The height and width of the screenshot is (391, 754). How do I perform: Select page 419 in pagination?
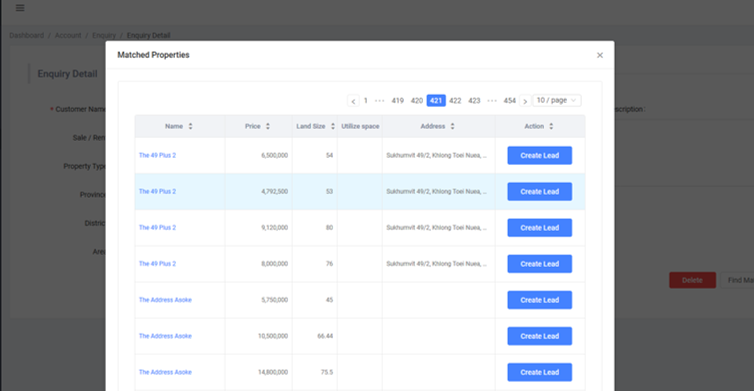pyautogui.click(x=397, y=101)
